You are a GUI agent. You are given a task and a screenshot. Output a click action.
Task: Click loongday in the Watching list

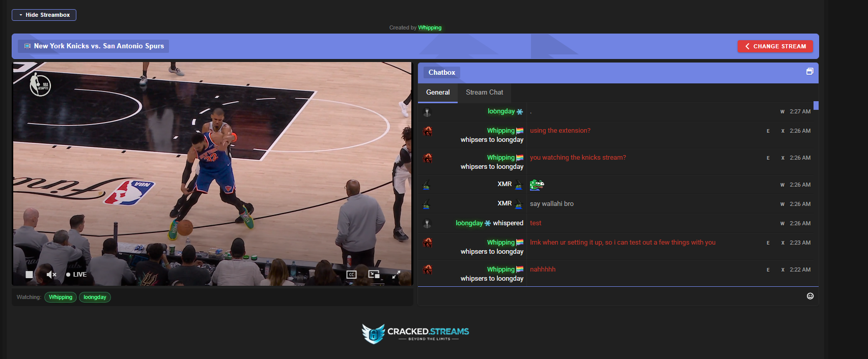coord(95,297)
